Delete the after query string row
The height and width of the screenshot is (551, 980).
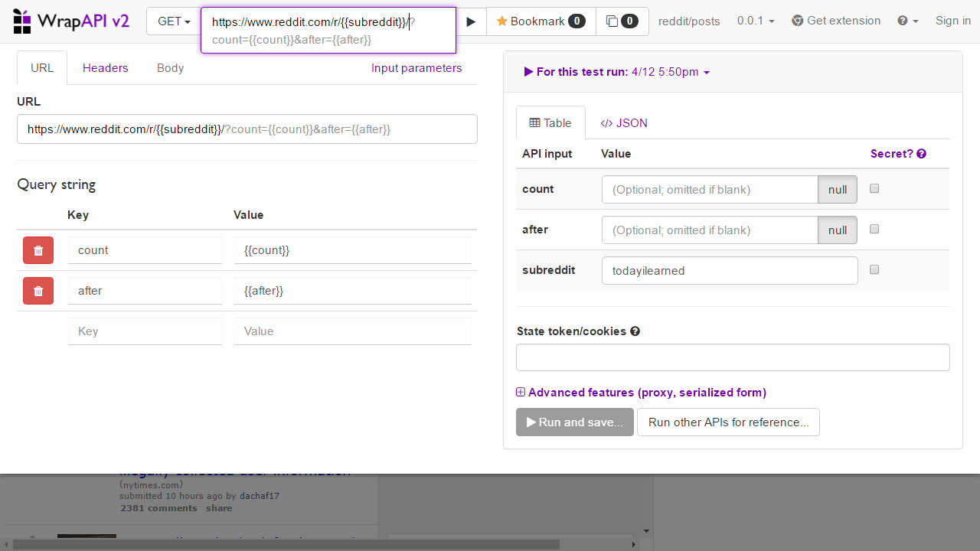38,291
